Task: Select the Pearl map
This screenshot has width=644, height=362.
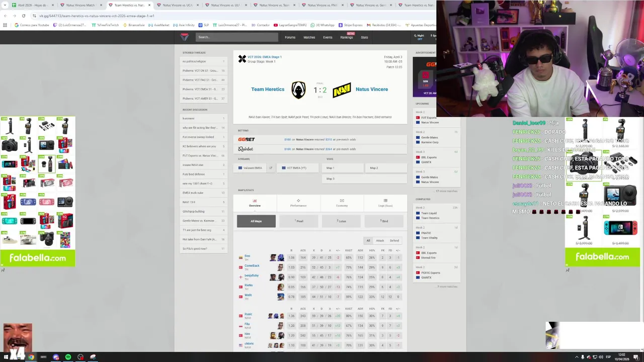Action: click(x=299, y=221)
